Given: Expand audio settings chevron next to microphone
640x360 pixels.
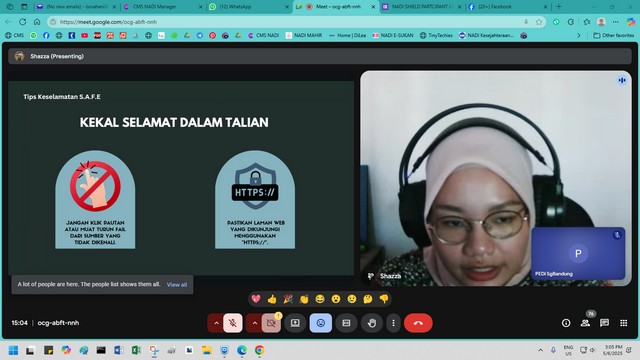Looking at the screenshot, I should click(216, 323).
